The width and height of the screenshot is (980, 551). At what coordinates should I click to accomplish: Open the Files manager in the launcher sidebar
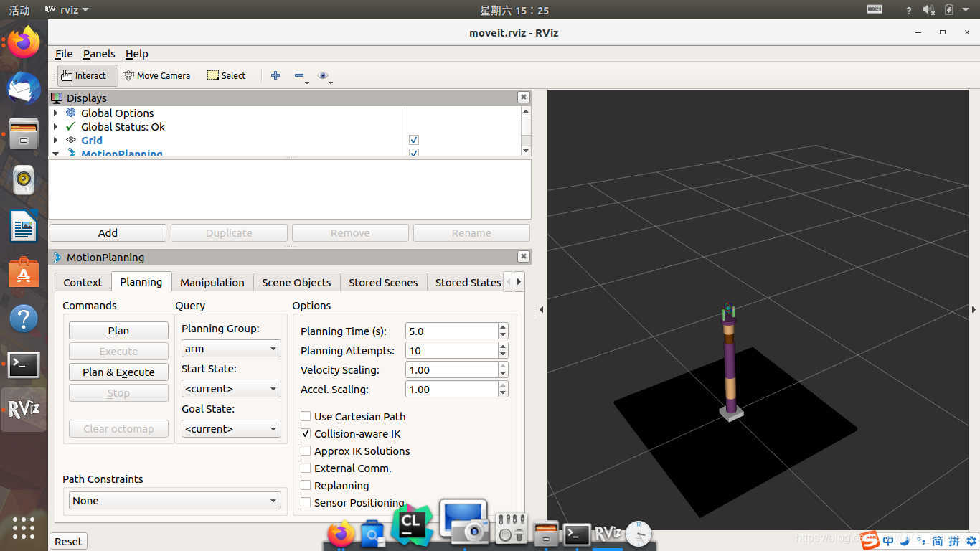click(x=24, y=134)
